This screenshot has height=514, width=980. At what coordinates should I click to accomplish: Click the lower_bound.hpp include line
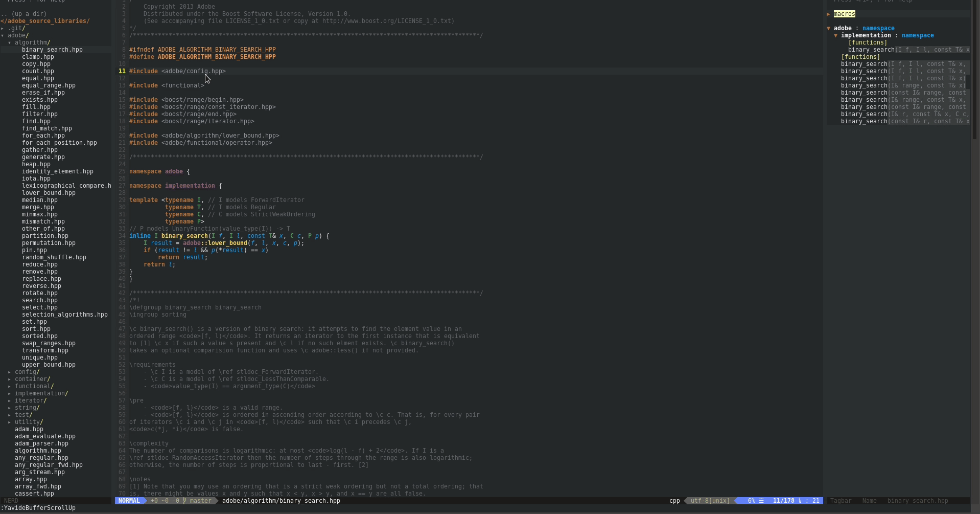coord(204,136)
